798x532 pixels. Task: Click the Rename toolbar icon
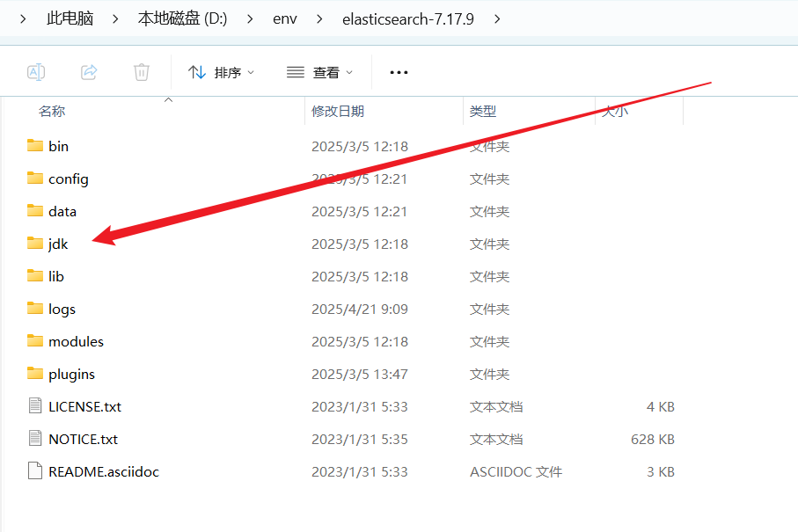point(36,72)
